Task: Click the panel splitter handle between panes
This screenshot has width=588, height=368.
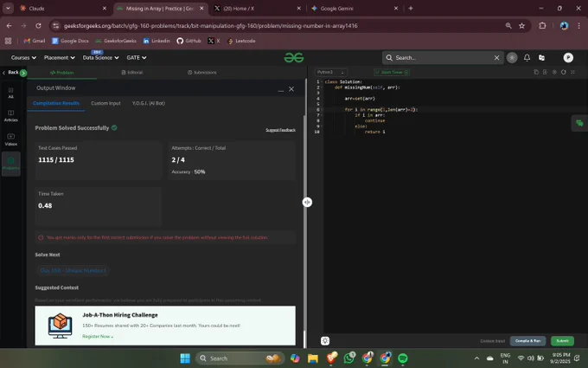Action: [307, 202]
